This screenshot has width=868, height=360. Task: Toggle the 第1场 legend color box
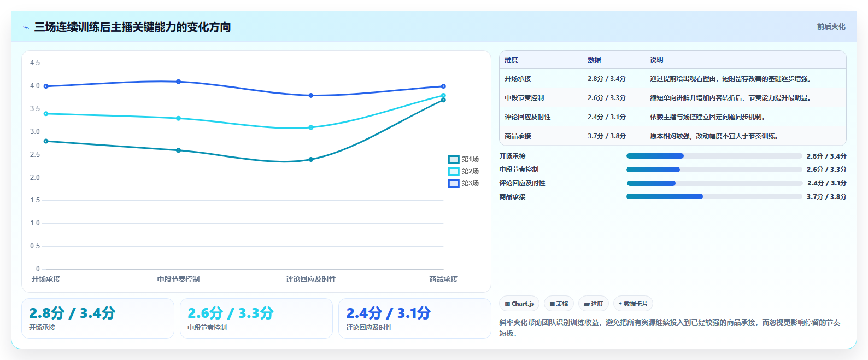click(454, 159)
